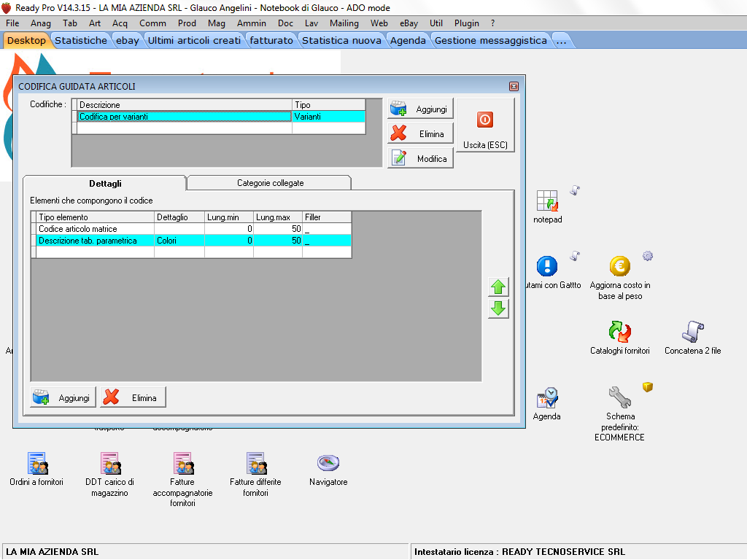Image resolution: width=747 pixels, height=560 pixels.
Task: Open the blue exclamation Gattto icon
Action: 547,266
